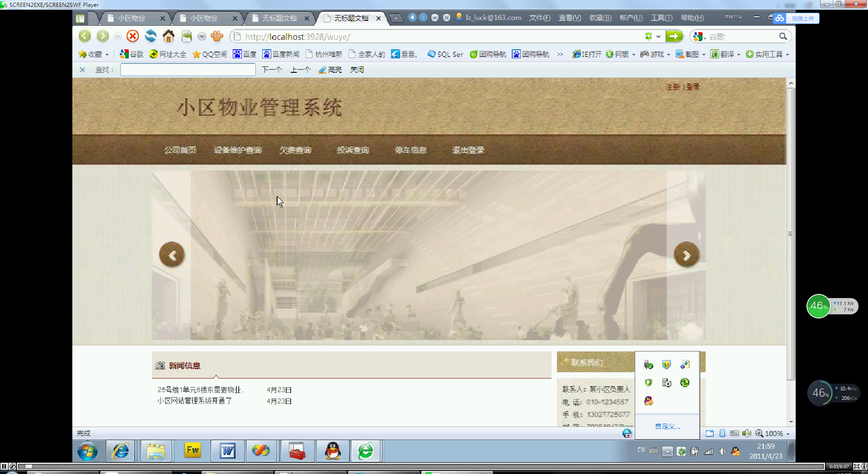Click the Windows Start orb
The height and width of the screenshot is (474, 868).
tap(87, 451)
